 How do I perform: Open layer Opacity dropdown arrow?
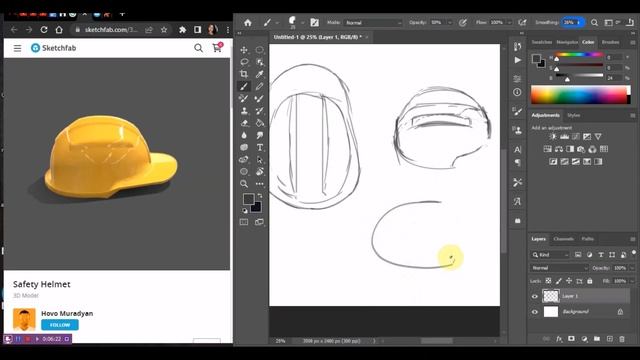coord(632,268)
